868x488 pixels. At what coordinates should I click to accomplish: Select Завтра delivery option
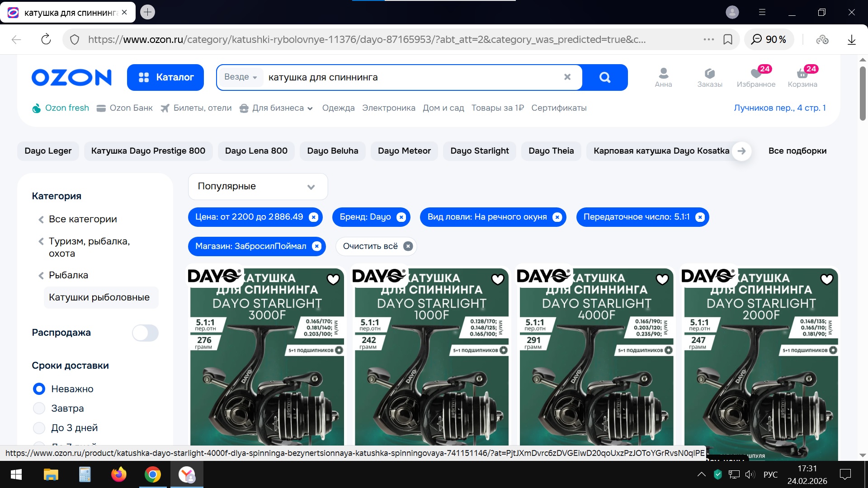point(39,408)
